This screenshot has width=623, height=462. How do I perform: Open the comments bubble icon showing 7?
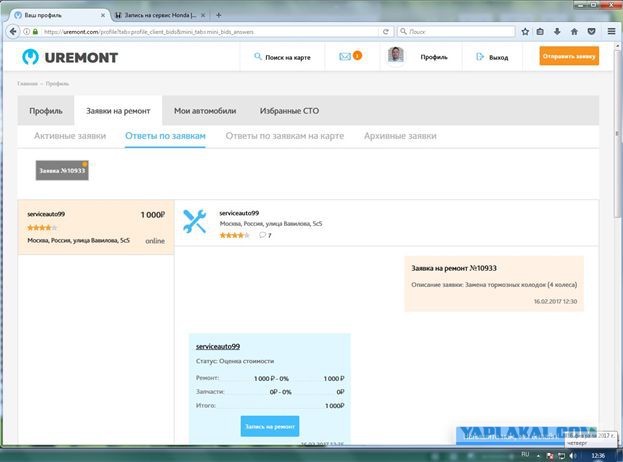tap(265, 235)
